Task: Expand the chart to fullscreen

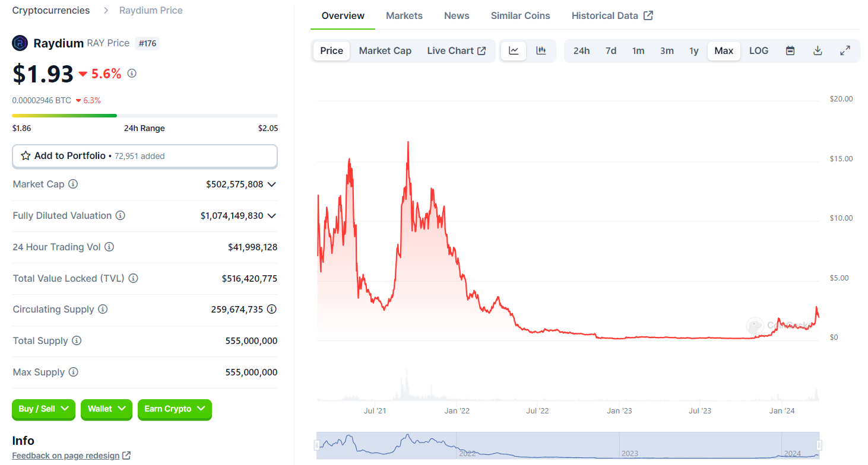Action: (845, 50)
